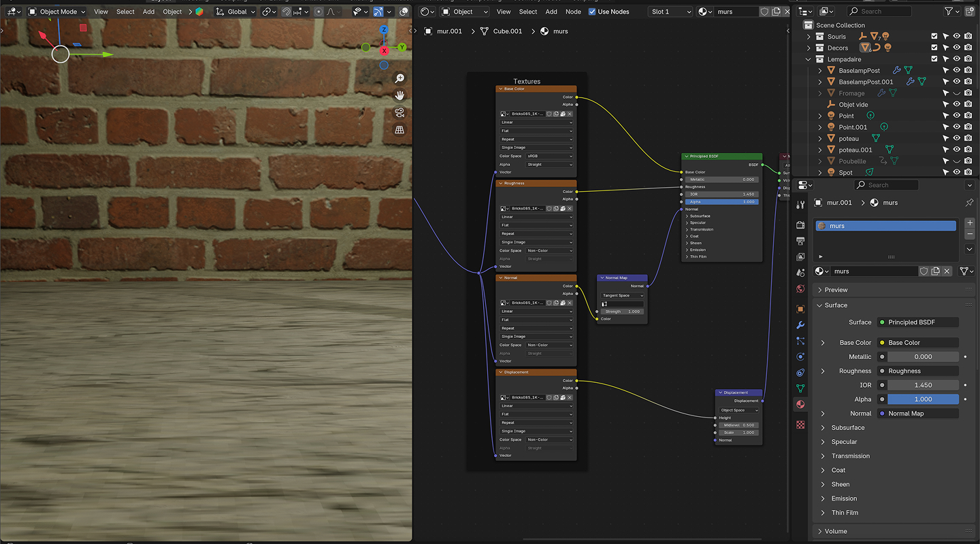Viewport: 980px width, 544px height.
Task: Open the Modifiers wrench tab in Properties
Action: 800,325
